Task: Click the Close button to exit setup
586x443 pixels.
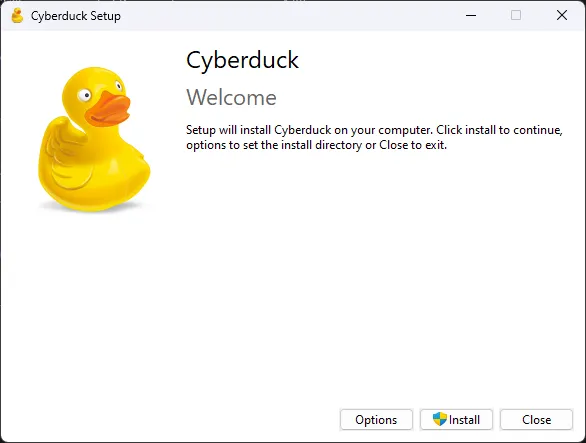Action: [536, 419]
